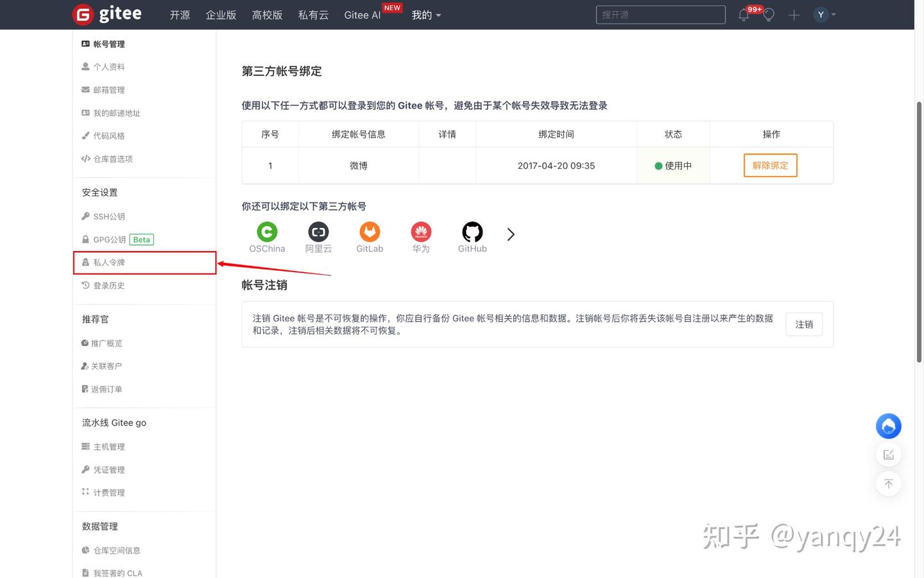Bind a GitHub account via its icon
Image resolution: width=924 pixels, height=578 pixels.
(472, 232)
